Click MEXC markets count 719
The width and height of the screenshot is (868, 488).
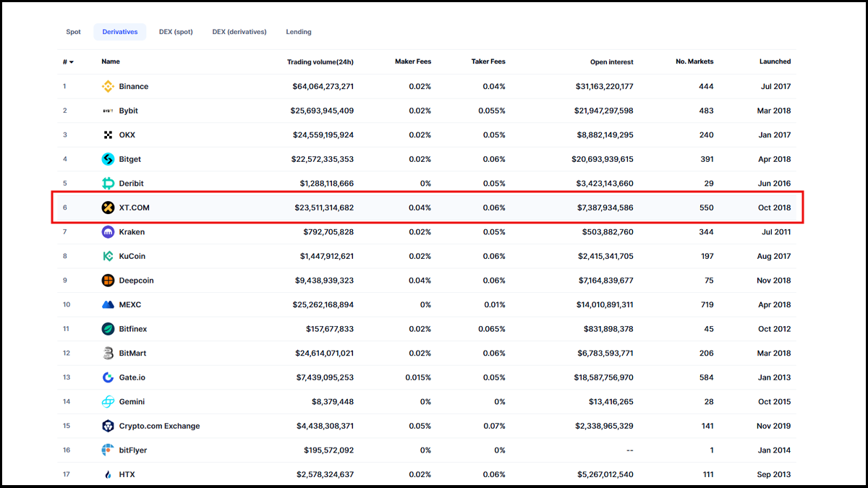pos(707,304)
